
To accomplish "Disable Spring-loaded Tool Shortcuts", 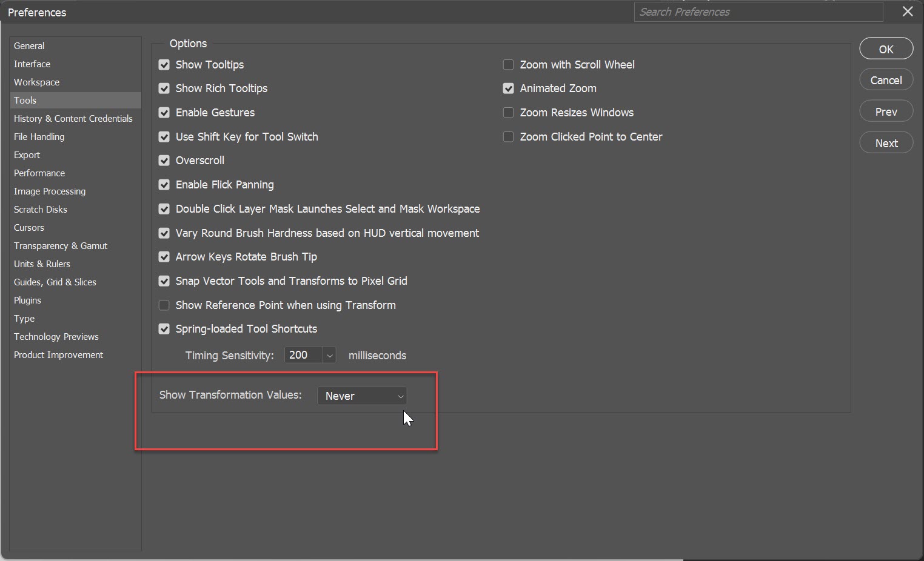I will click(164, 329).
